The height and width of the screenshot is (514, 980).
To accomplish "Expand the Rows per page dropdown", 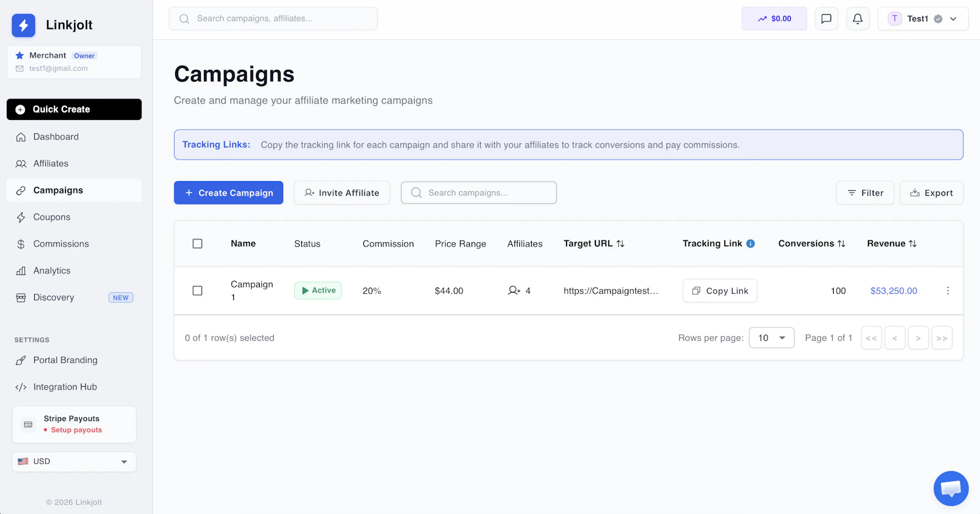I will tap(772, 338).
